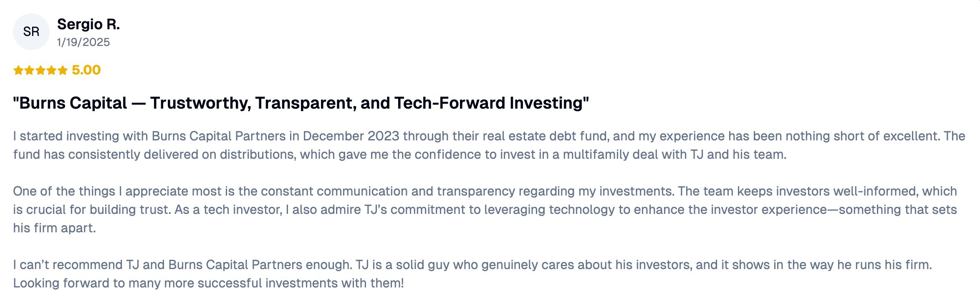Click the closing "Looking forward" sentence

(x=208, y=283)
